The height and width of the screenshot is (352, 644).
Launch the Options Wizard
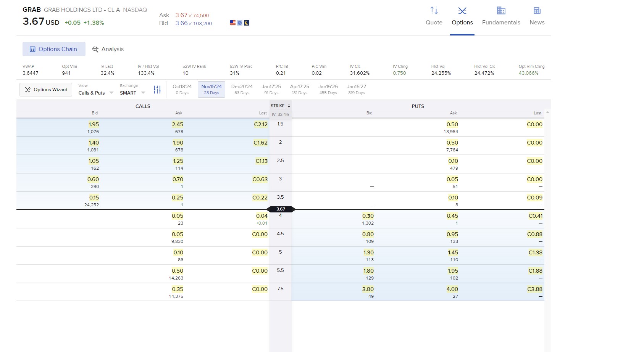pos(46,90)
